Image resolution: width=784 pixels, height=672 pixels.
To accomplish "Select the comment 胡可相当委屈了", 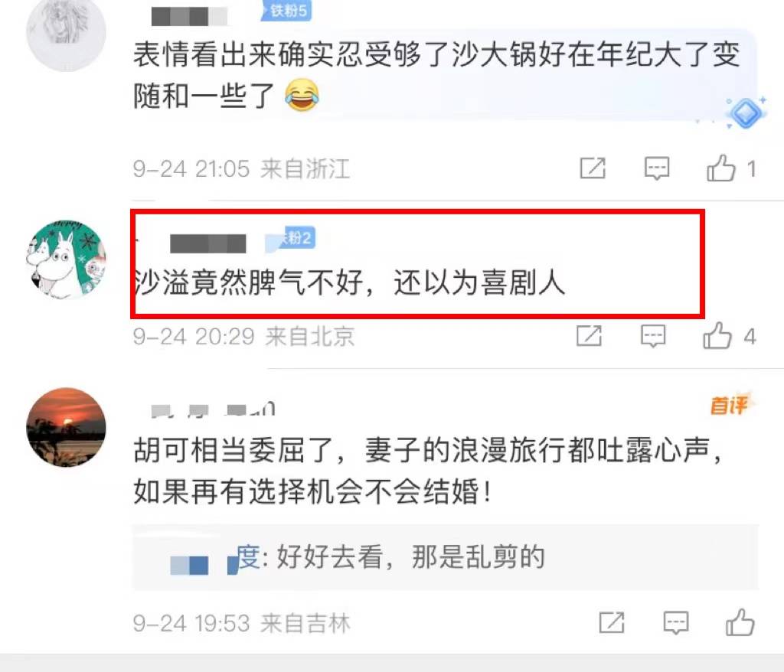I will pos(428,471).
